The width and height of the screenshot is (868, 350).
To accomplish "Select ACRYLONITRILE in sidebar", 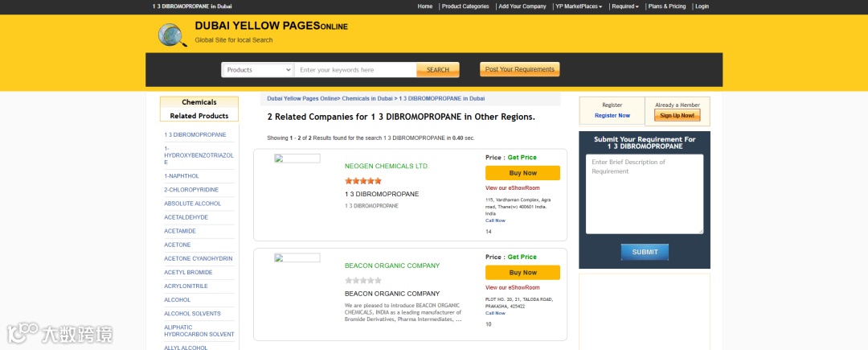I will coord(186,286).
